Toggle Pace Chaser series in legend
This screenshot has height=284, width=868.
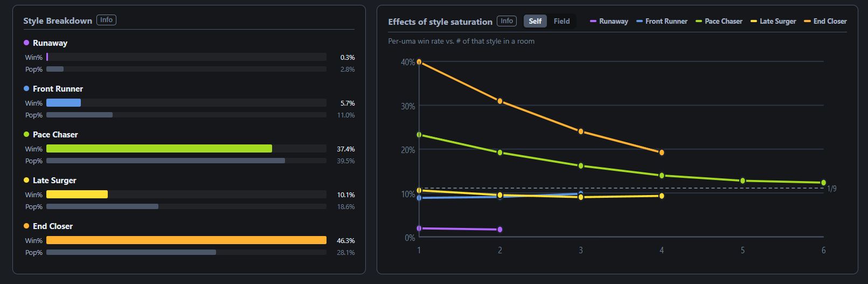719,21
